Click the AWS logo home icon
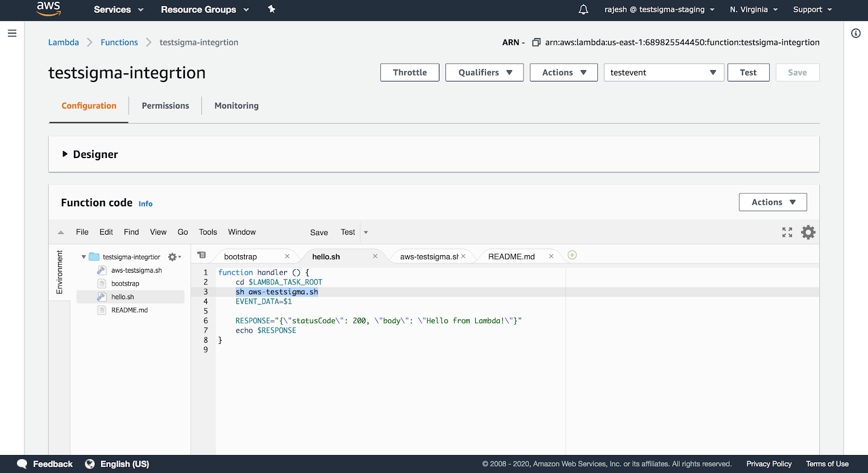The height and width of the screenshot is (473, 868). [x=48, y=9]
